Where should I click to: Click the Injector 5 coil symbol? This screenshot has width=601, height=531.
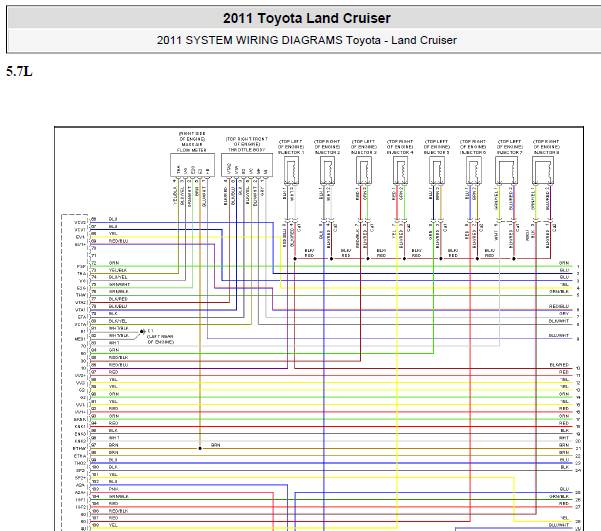437,171
